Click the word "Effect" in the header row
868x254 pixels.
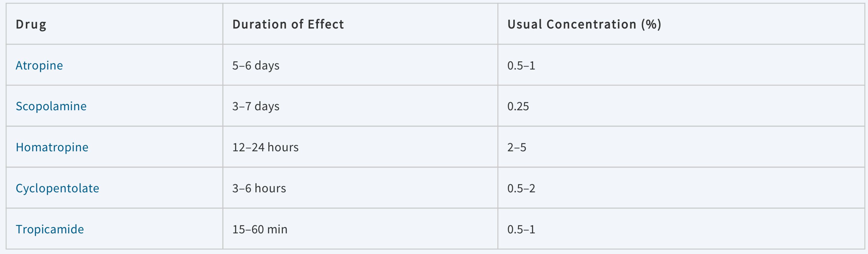pos(325,24)
